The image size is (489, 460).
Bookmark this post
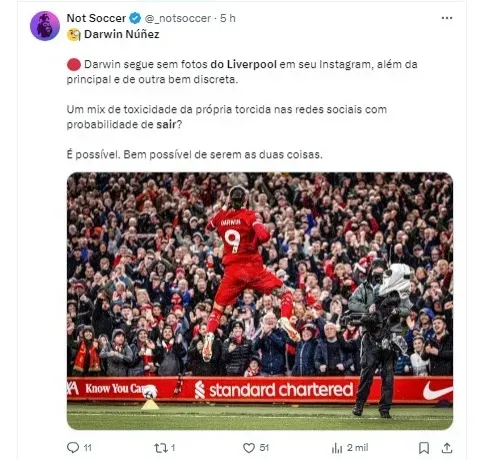coord(424,448)
